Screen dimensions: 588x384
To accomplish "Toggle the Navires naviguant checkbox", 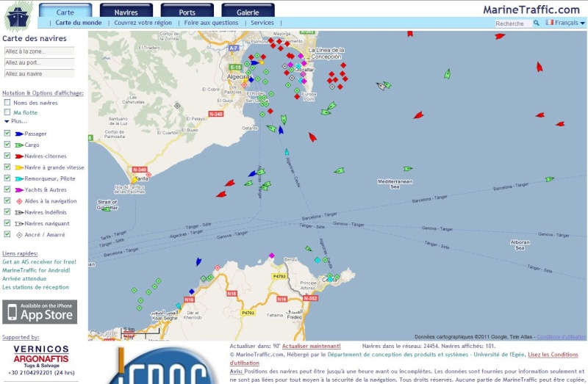I will click(x=7, y=223).
